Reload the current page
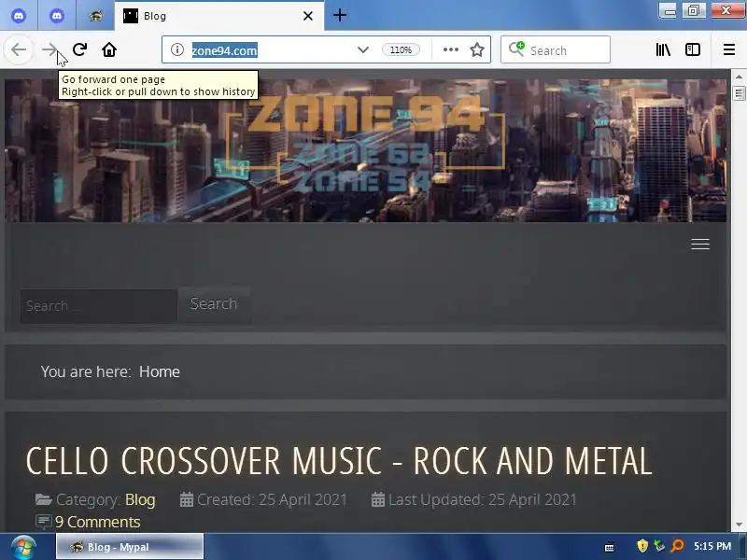The image size is (747, 560). pos(79,49)
